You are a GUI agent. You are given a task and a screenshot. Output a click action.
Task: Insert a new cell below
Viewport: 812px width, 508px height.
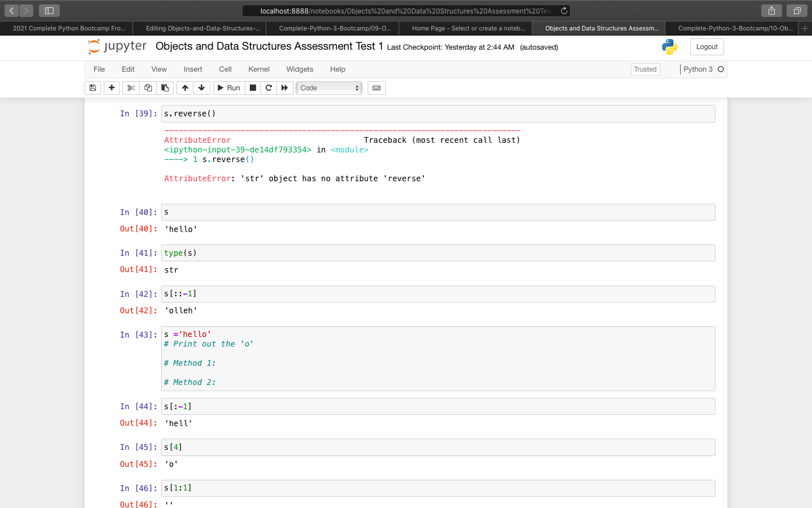coord(111,88)
